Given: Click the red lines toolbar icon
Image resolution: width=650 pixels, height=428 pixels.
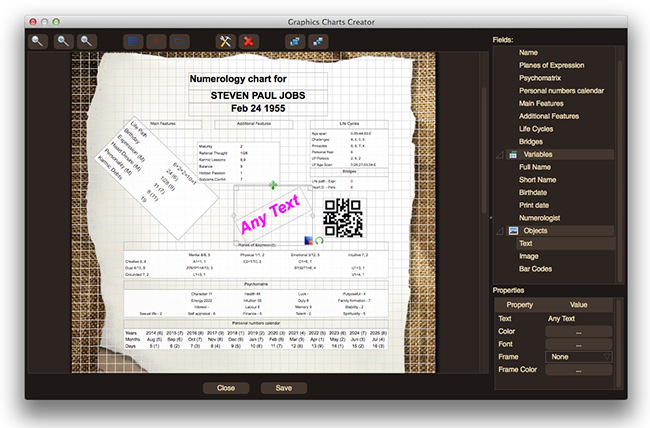Looking at the screenshot, I should tap(156, 41).
